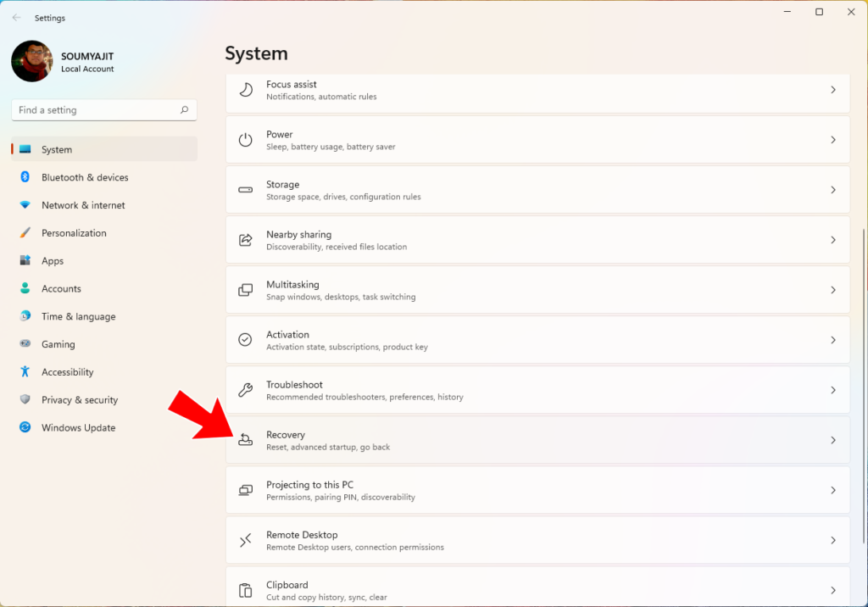Expand the Activation row chevron
The height and width of the screenshot is (607, 868).
tap(832, 339)
